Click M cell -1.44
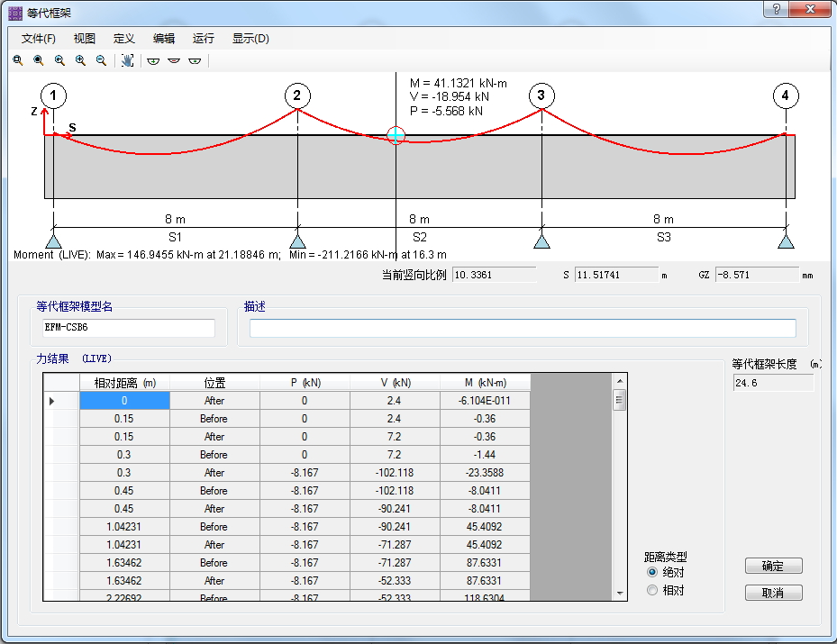Image resolution: width=837 pixels, height=644 pixels. tap(486, 455)
